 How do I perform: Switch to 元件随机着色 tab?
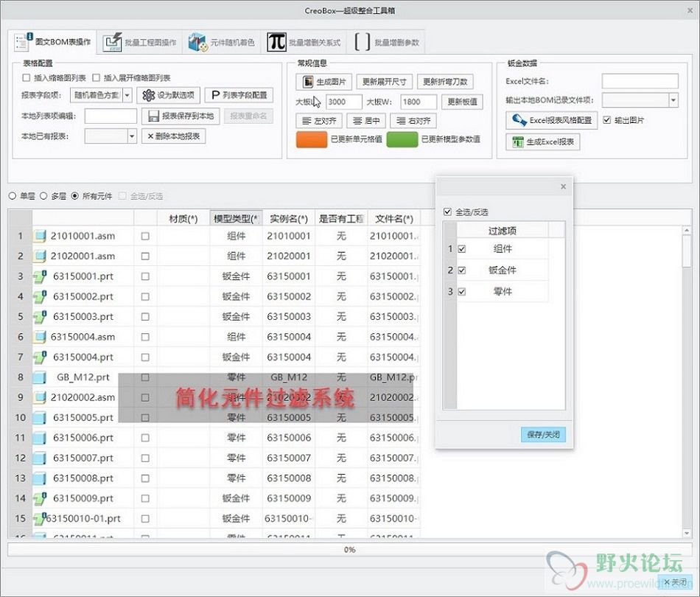tap(222, 43)
